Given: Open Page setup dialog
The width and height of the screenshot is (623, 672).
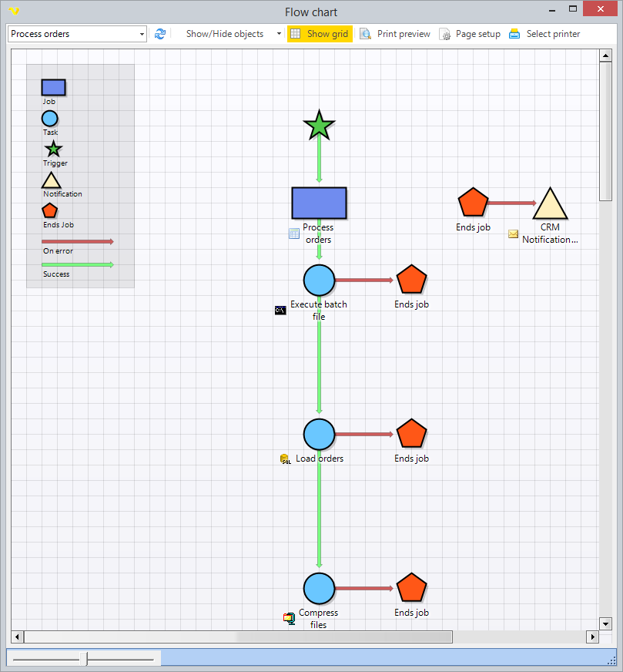Looking at the screenshot, I should tap(470, 34).
